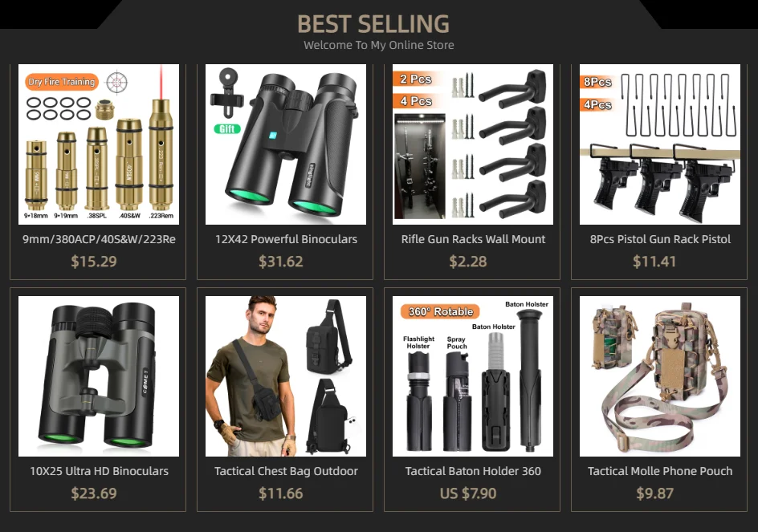The height and width of the screenshot is (532, 758).
Task: Open the Rifle Gun Racks Wall Mount image
Action: [473, 144]
